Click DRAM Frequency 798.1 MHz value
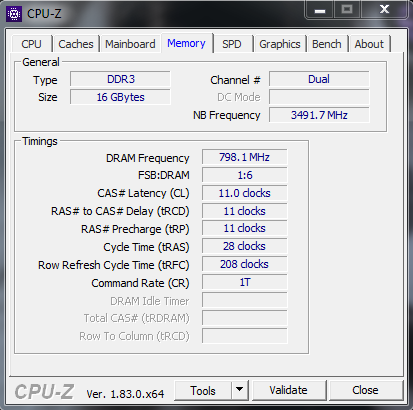The width and height of the screenshot is (413, 410). coord(244,157)
